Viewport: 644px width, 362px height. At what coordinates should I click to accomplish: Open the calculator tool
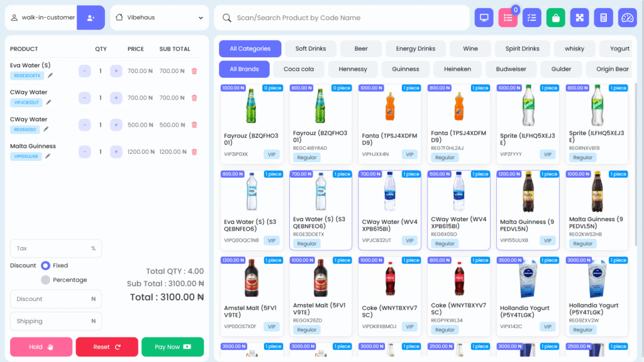[x=604, y=18]
